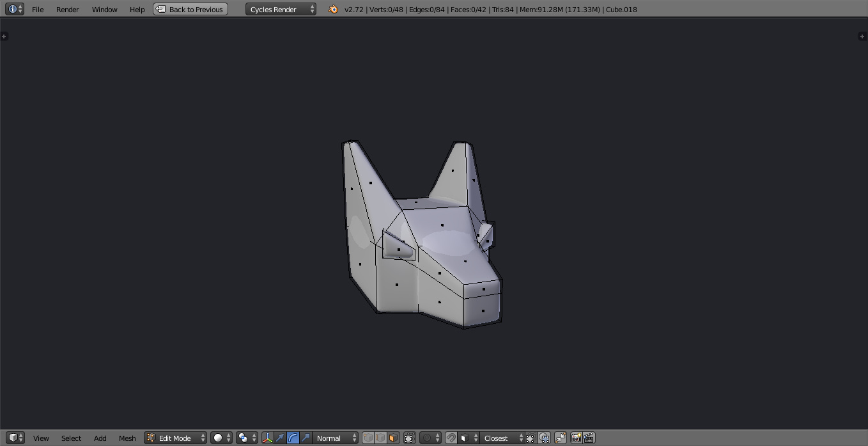Viewport: 868px width, 446px height.
Task: Open the snap element type selector
Action: (469, 438)
